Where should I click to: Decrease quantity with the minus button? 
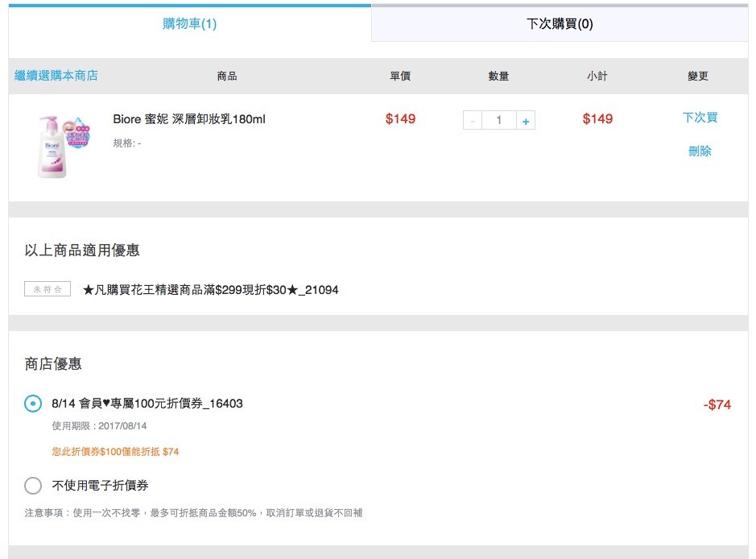[x=473, y=120]
